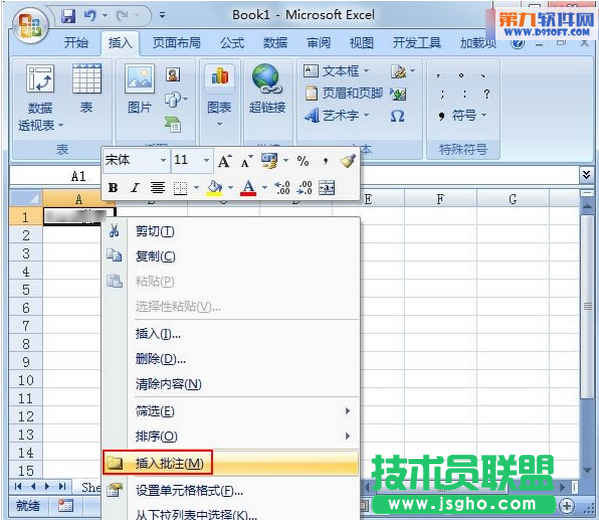Undo the last action
Screen dimensions: 599x520
91,16
